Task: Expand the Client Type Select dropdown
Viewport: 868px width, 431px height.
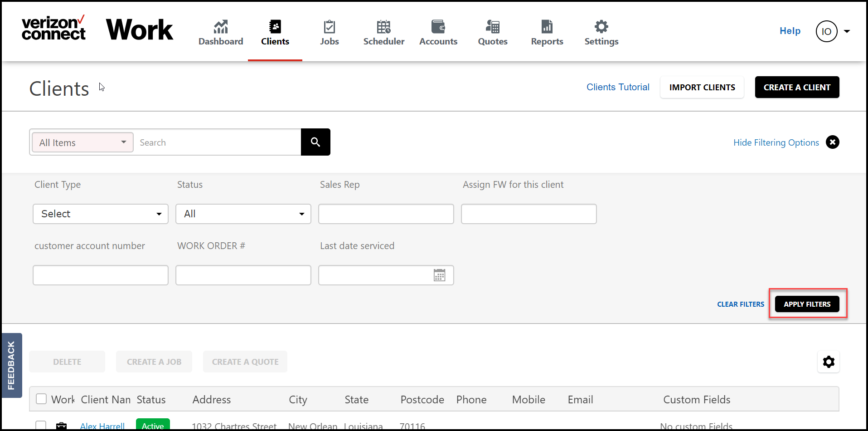Action: (x=101, y=214)
